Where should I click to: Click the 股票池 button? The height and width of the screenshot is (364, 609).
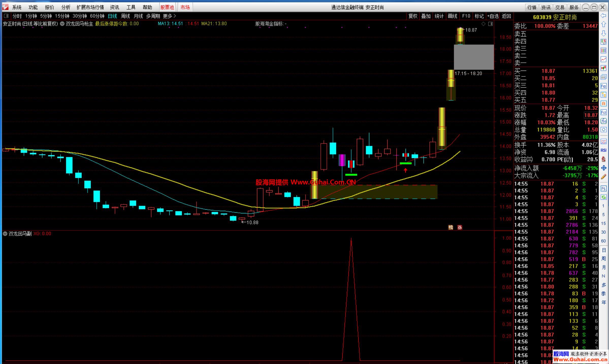pos(167,7)
